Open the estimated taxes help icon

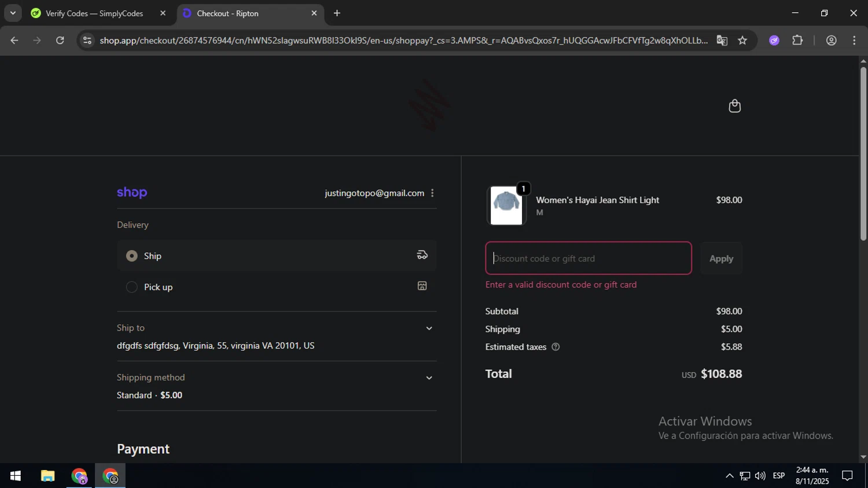point(556,347)
